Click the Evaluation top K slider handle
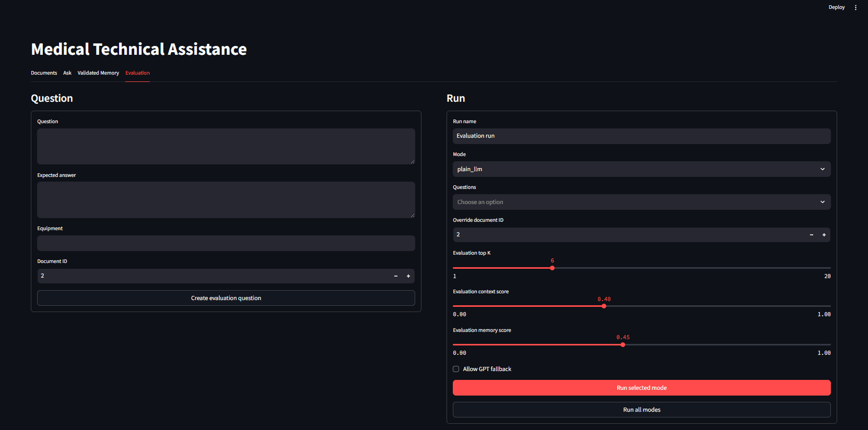 pos(552,268)
